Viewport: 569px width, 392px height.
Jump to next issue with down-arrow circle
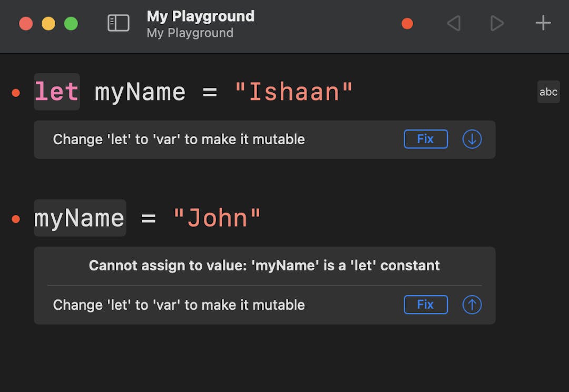pyautogui.click(x=472, y=140)
